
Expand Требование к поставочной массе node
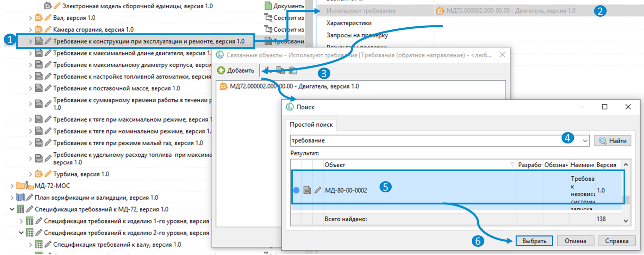coord(30,89)
